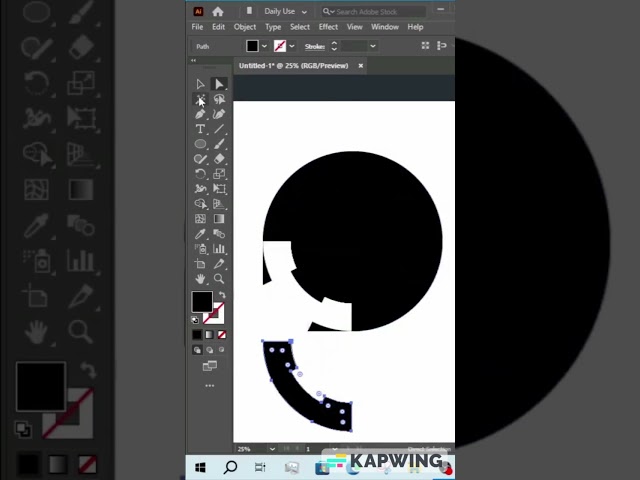Screen dimensions: 640x480
Task: Switch to Draw Inside mode
Action: pos(222,350)
